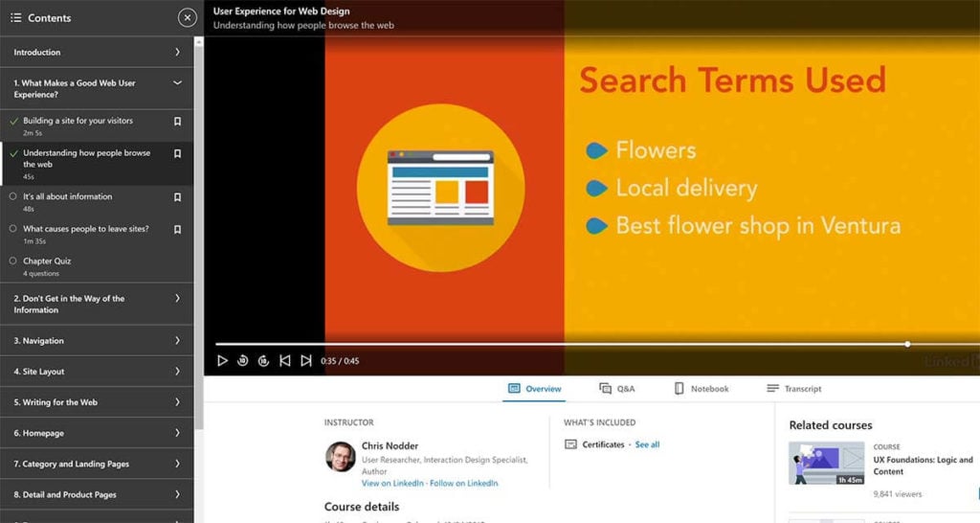Bookmark 'Building a site for your visitors'
The width and height of the screenshot is (980, 523).
point(177,122)
